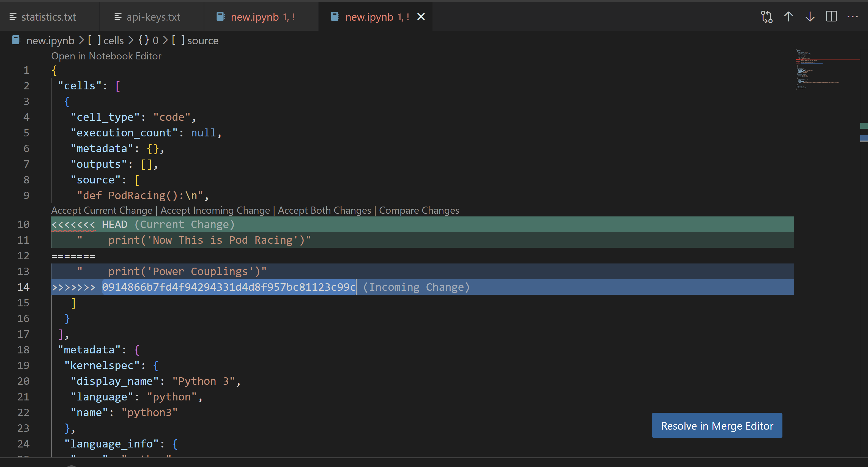Image resolution: width=868 pixels, height=467 pixels.
Task: Open More Actions ellipsis menu
Action: (853, 17)
